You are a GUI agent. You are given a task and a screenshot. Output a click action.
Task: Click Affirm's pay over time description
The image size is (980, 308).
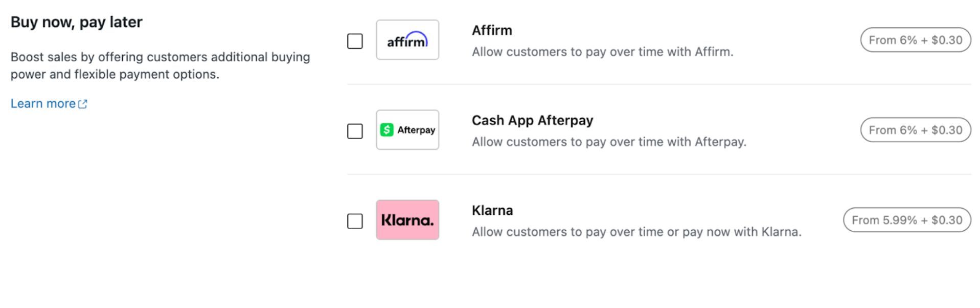[x=602, y=51]
